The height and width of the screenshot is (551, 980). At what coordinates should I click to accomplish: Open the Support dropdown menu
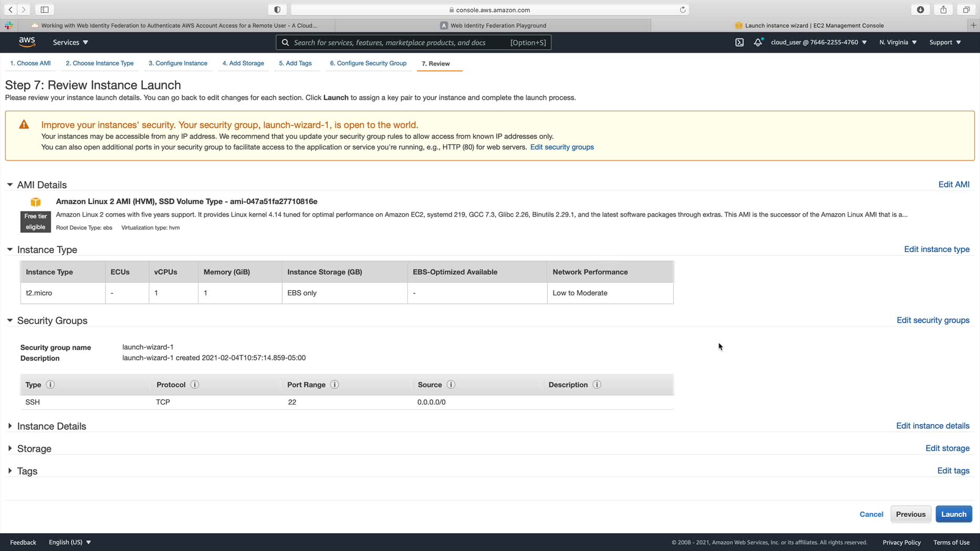click(x=945, y=43)
